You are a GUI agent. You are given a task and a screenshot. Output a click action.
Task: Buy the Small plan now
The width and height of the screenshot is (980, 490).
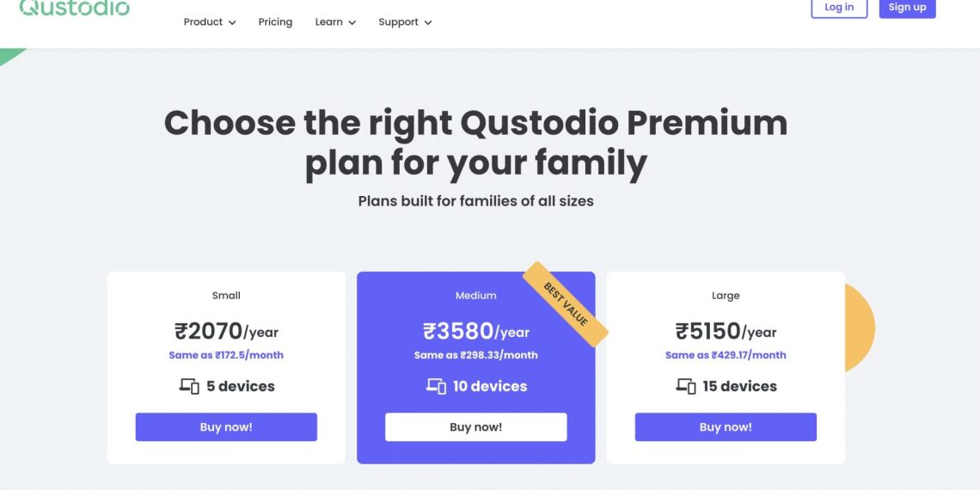[226, 427]
